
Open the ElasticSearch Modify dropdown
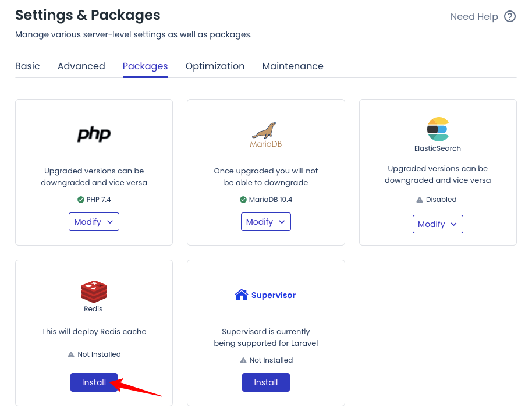(438, 224)
